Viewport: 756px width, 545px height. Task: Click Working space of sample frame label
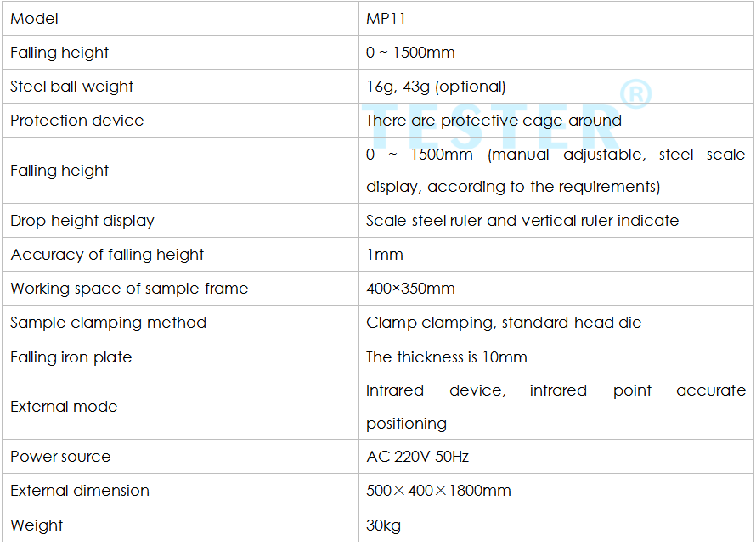pyautogui.click(x=129, y=288)
